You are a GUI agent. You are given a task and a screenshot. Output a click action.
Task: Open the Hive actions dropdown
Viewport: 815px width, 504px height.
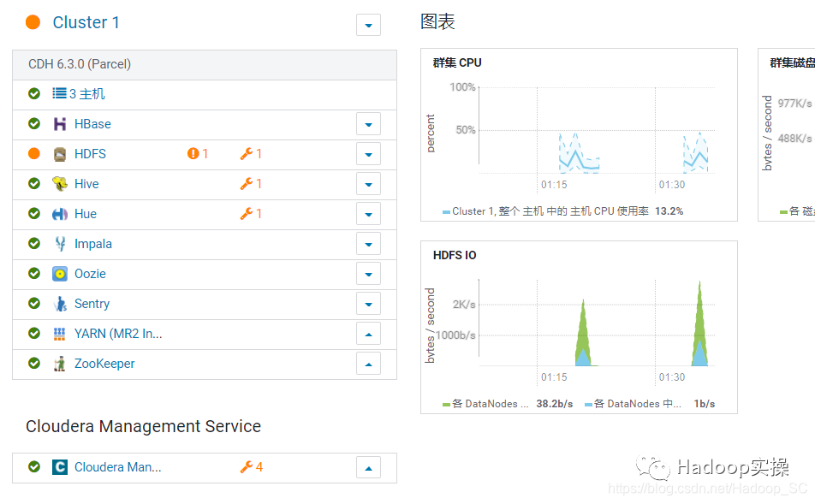tap(368, 184)
